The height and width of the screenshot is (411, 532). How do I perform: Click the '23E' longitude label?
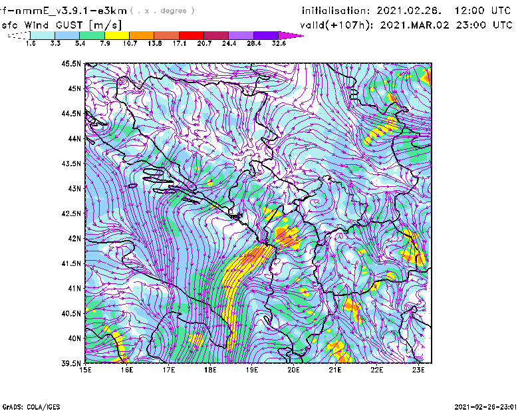[x=418, y=370]
